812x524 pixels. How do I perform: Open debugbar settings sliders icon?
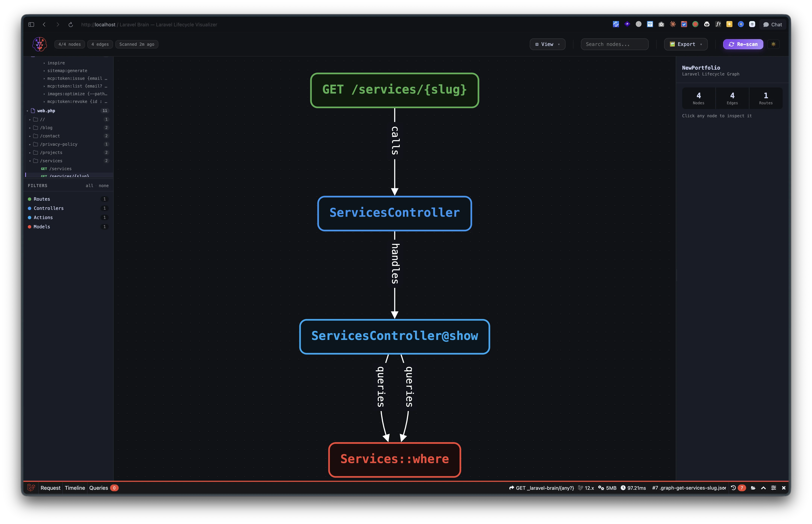774,488
